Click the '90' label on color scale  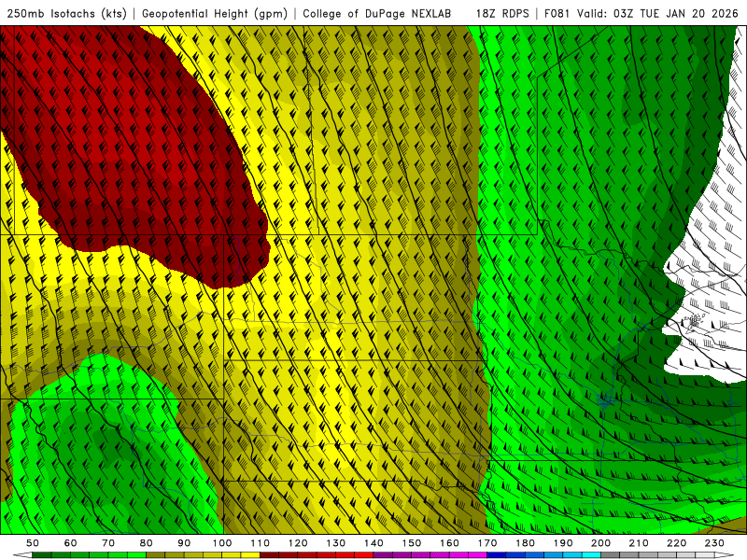184,543
